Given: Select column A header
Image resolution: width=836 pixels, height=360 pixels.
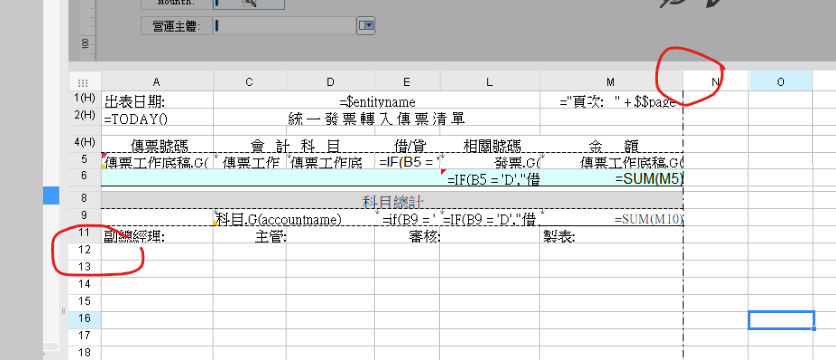Looking at the screenshot, I should [x=157, y=82].
